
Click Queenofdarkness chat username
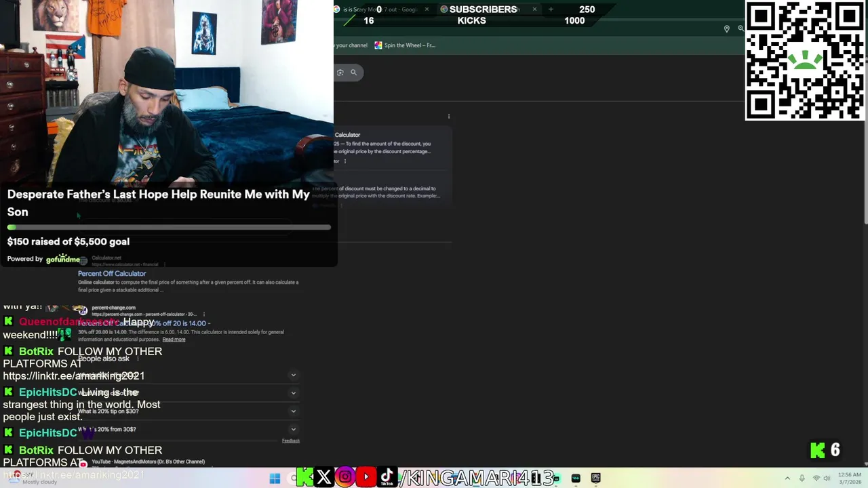(x=68, y=322)
